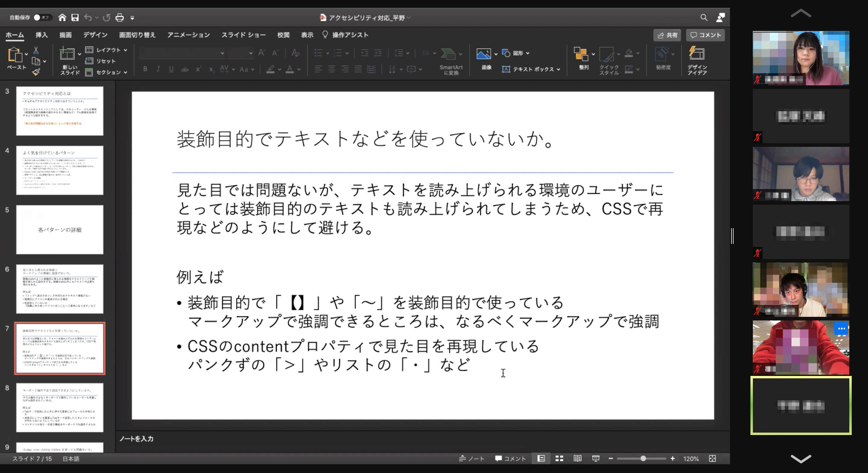
Task: Toggle Italic formatting
Action: coord(158,69)
